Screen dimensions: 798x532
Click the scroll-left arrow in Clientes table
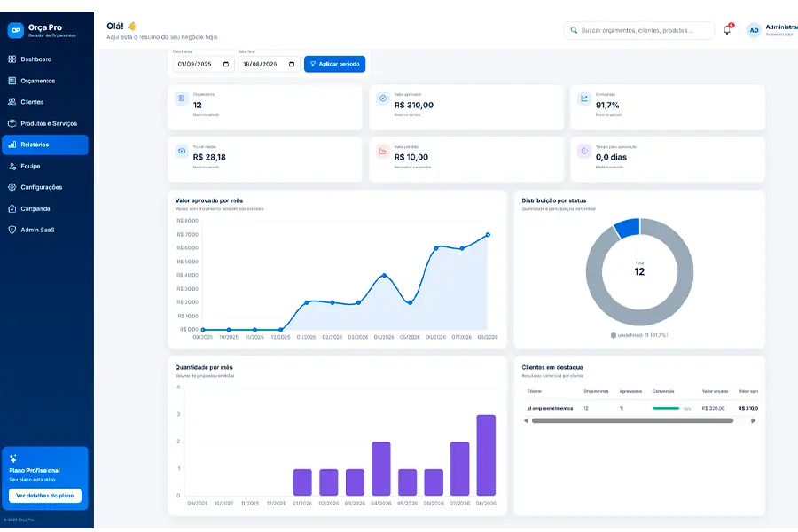[x=526, y=420]
